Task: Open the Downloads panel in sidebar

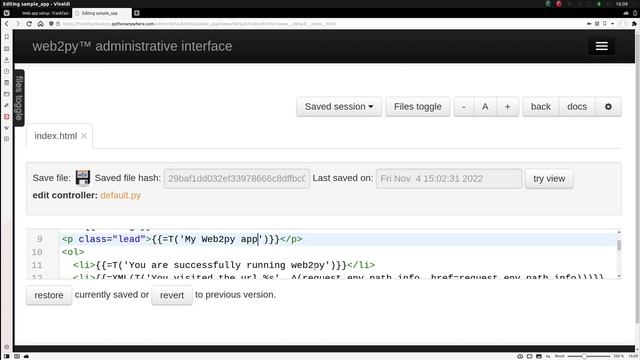Action: point(7,60)
